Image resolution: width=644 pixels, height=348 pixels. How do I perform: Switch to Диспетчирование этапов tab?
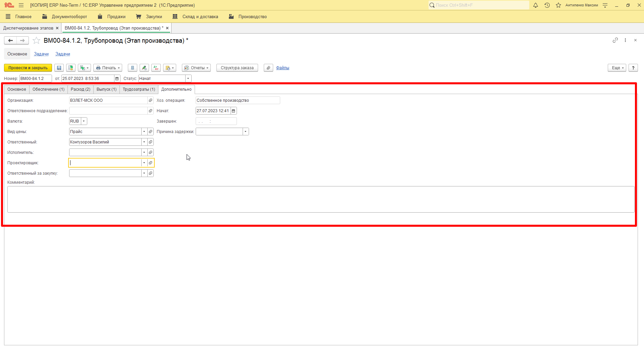pos(28,28)
